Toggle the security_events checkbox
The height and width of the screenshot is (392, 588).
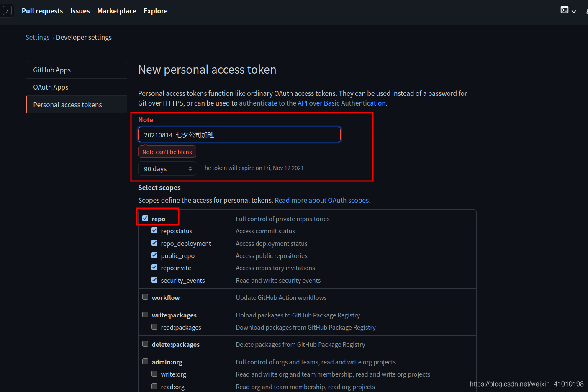pyautogui.click(x=154, y=280)
